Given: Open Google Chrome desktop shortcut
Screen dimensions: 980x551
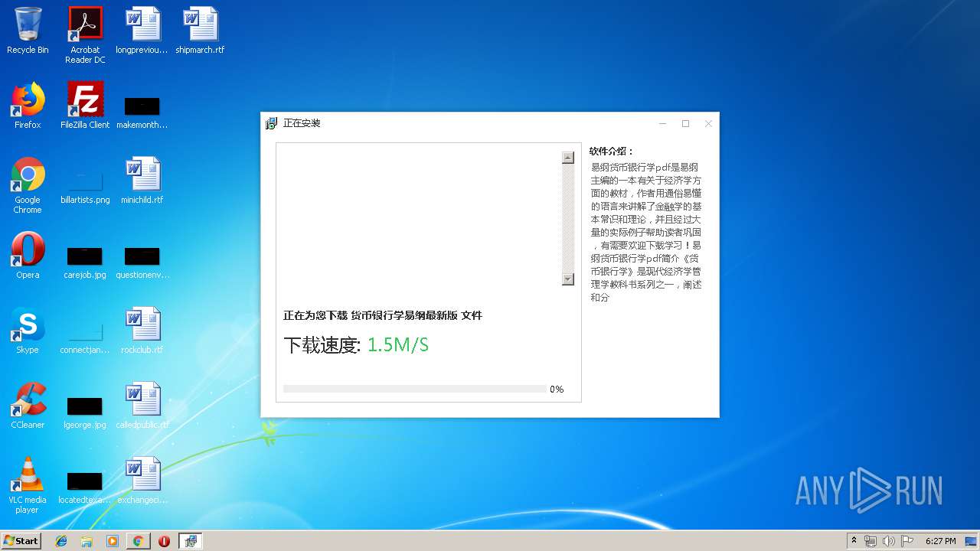Looking at the screenshot, I should click(x=28, y=185).
